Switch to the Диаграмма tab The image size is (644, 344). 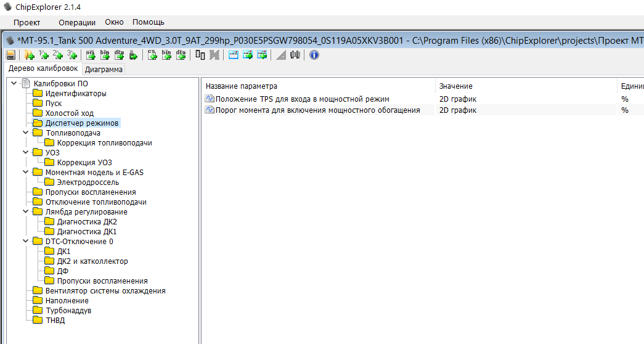[x=104, y=69]
